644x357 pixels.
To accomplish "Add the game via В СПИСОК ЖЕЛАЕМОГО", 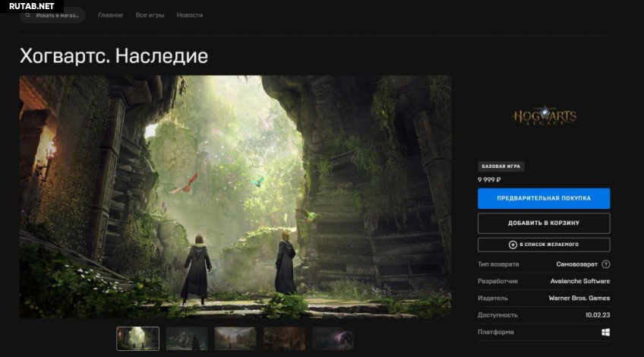I will coord(544,245).
